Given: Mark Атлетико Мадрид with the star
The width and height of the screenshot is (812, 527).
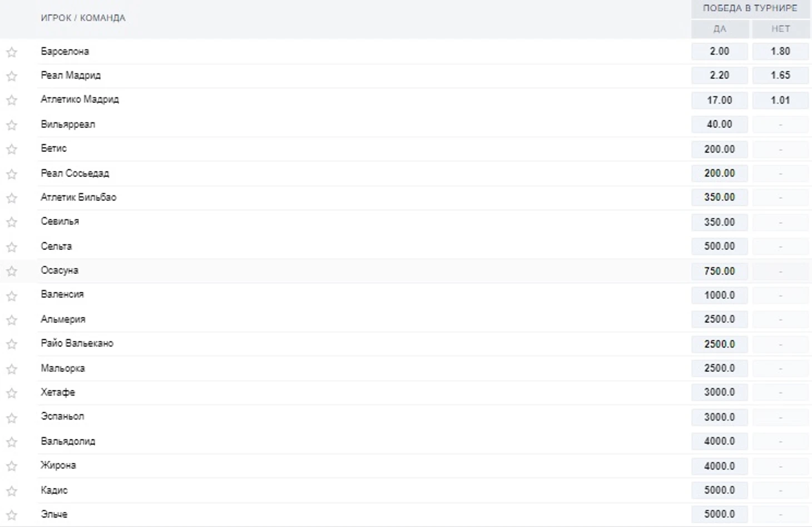Looking at the screenshot, I should (x=12, y=100).
